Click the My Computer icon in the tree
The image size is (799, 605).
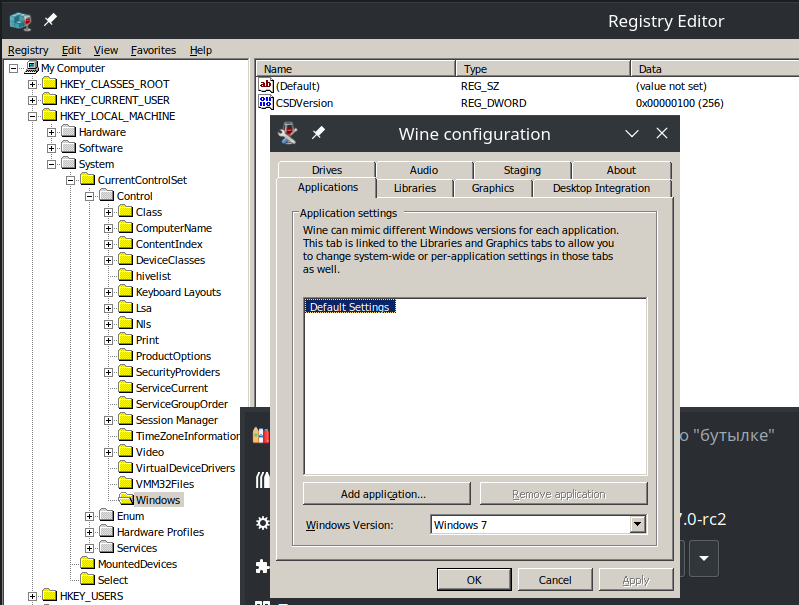coord(32,67)
